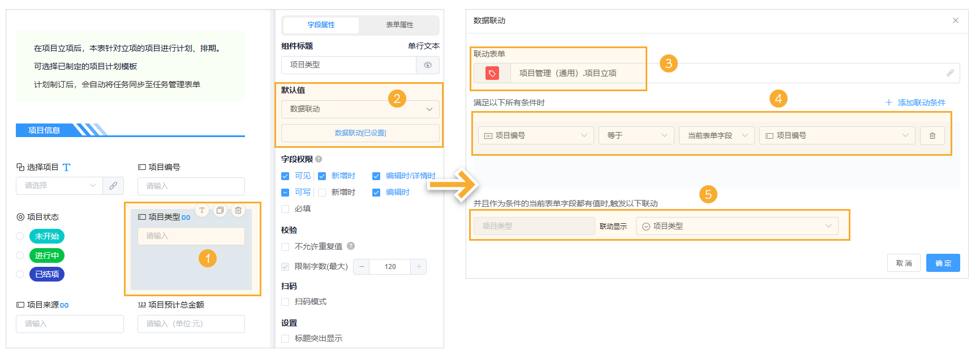Click the 项目编号 input field
Screen dimensions: 980x358
click(191, 186)
